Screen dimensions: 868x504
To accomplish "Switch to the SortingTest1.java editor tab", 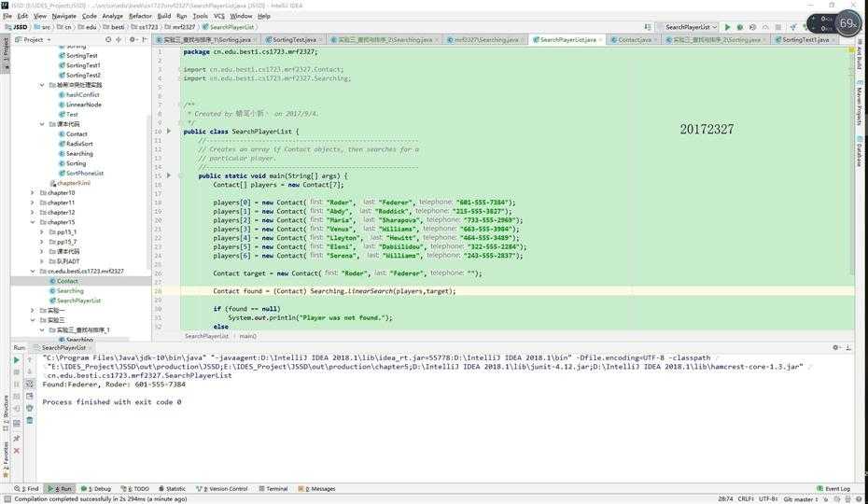I will coord(805,39).
